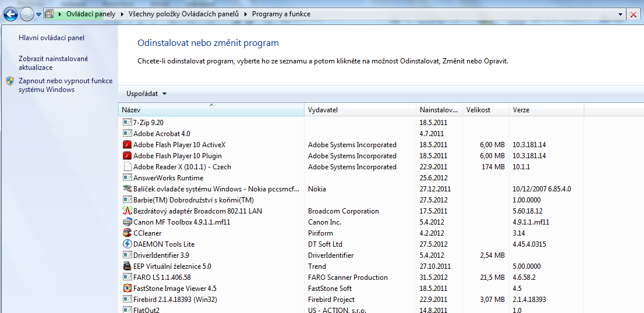This screenshot has height=313, width=644.
Task: Expand the root breadcrumb arrow before Ovládací panely
Action: 60,14
